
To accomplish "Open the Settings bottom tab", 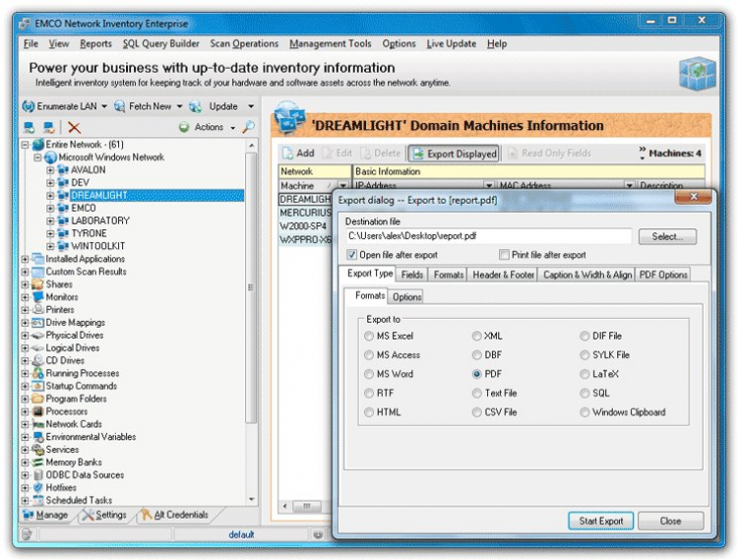I will point(104,515).
